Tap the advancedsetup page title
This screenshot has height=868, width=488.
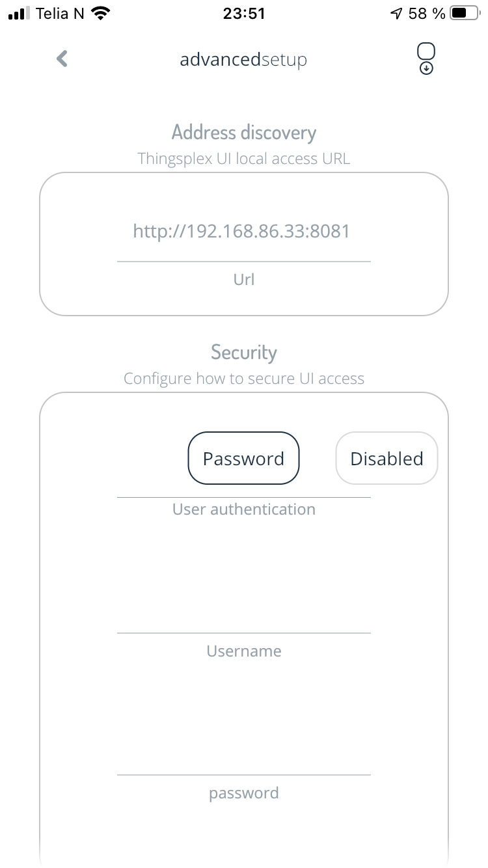pos(243,60)
